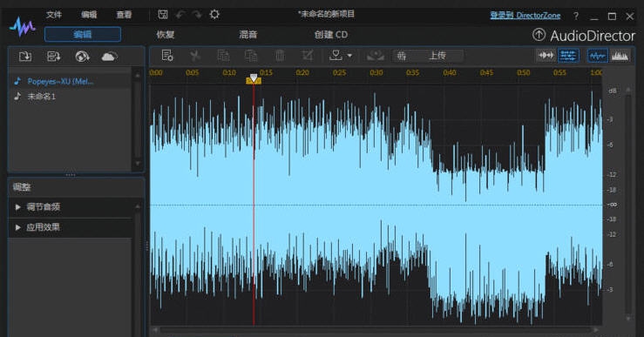The image size is (644, 337).
Task: Click the batch processing icon in library
Action: click(x=53, y=56)
